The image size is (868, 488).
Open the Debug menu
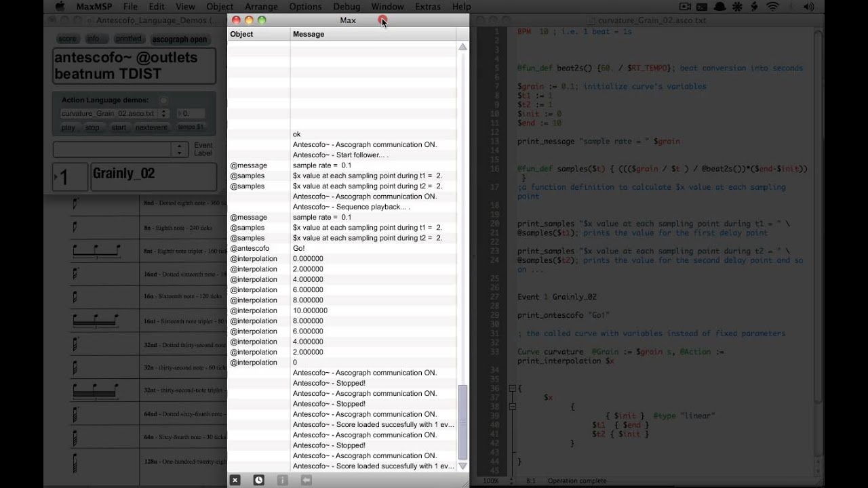(x=347, y=7)
